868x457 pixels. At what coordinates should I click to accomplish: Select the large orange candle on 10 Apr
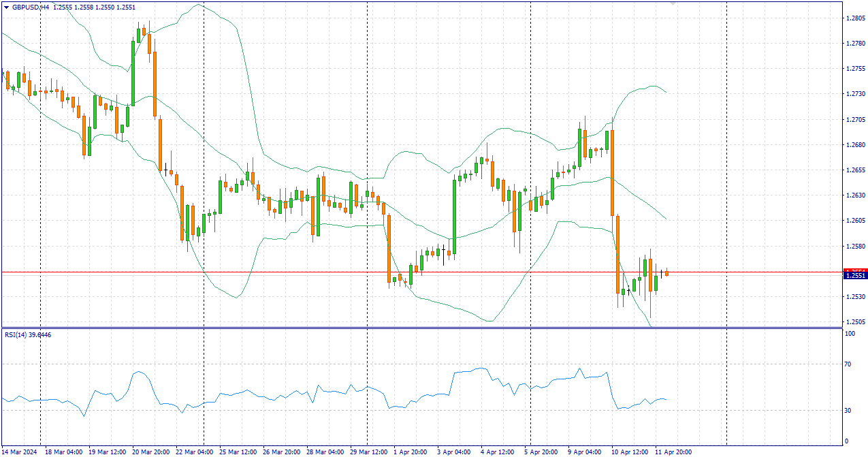coord(613,170)
